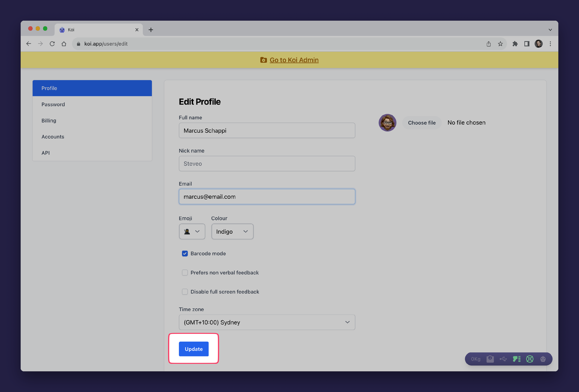Click the weighing scale icon in status pill

490,359
